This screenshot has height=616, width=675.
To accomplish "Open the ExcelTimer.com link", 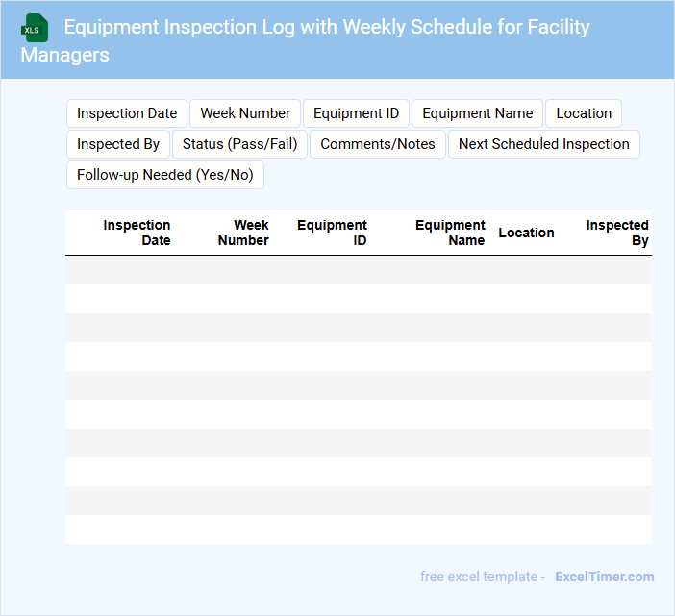I will 604,577.
